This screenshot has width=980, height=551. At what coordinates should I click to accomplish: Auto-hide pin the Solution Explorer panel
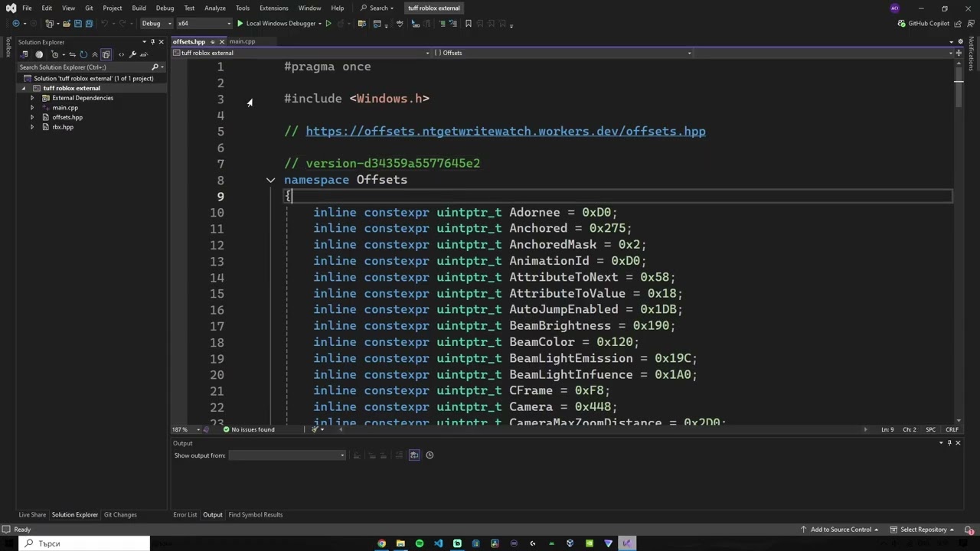coord(152,42)
